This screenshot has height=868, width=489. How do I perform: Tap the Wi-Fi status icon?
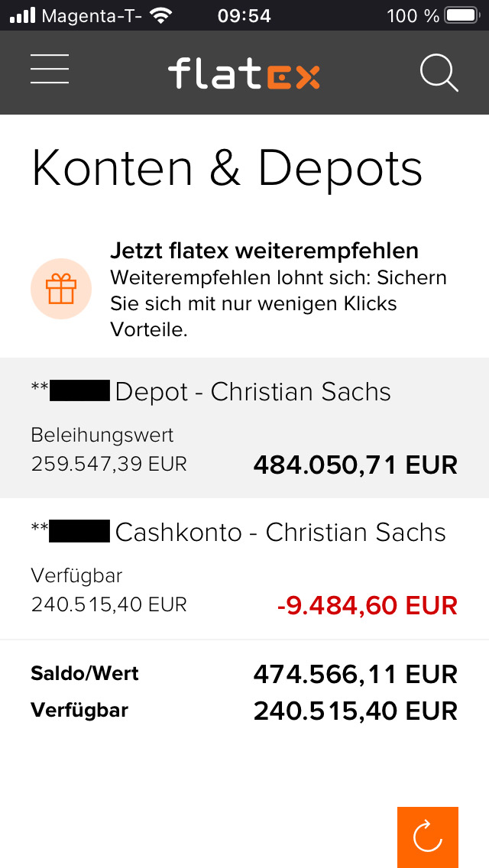click(x=160, y=15)
